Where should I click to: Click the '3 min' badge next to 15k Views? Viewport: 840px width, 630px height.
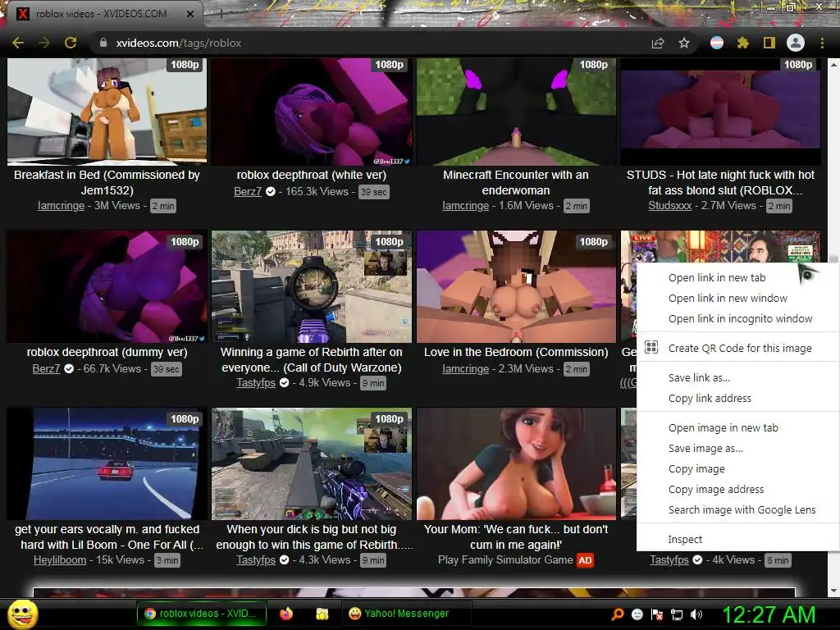(167, 560)
